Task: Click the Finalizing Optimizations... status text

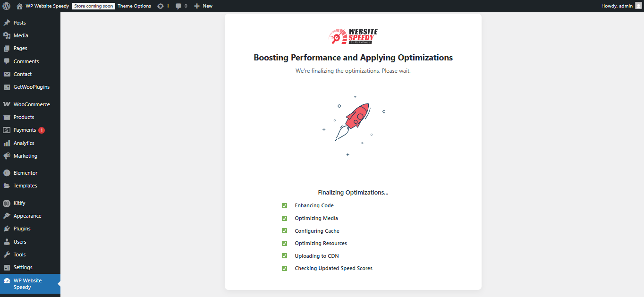Action: coord(353,193)
